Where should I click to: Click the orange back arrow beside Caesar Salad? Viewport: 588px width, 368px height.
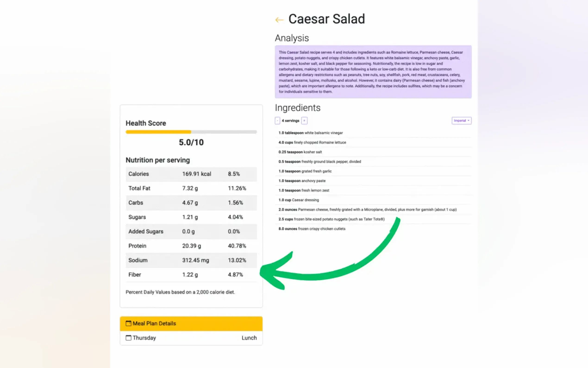point(279,20)
